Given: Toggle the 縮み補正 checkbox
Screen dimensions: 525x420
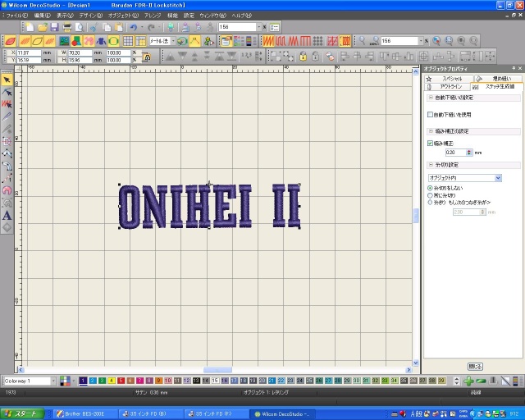Looking at the screenshot, I should (x=431, y=143).
